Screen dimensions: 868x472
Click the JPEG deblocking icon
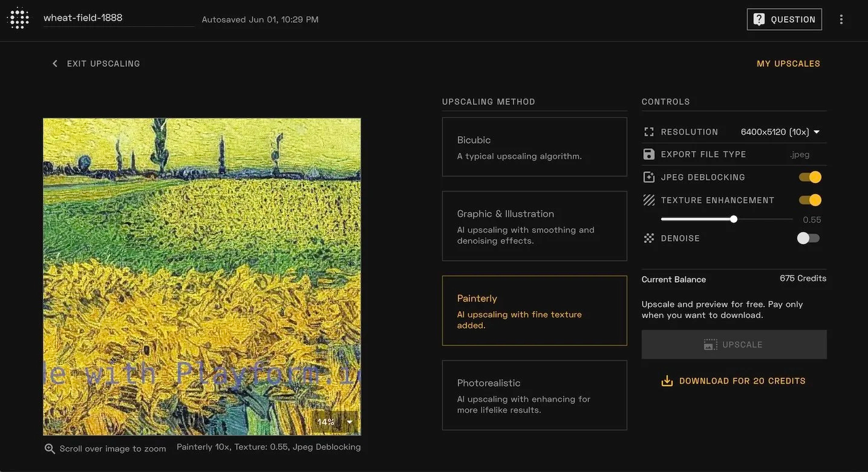coord(649,177)
